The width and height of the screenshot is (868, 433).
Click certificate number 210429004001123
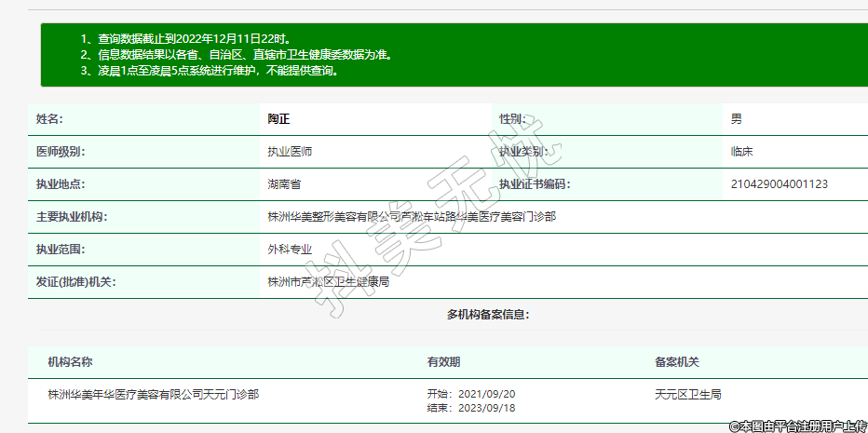click(x=779, y=184)
